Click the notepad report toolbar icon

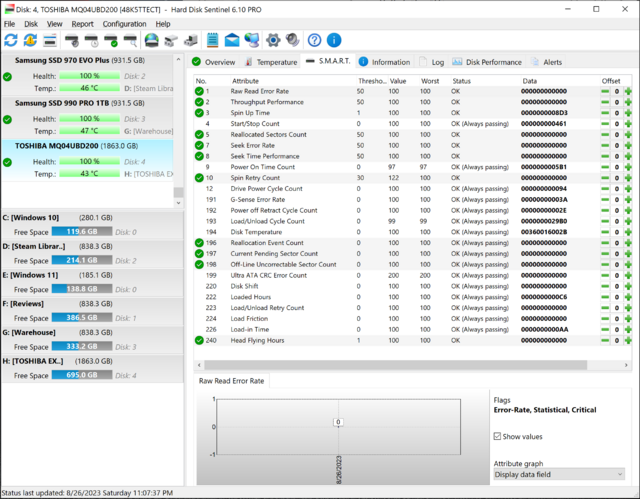pyautogui.click(x=213, y=40)
